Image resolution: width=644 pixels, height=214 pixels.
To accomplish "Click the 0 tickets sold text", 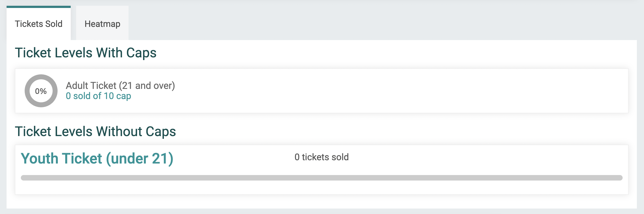I will (x=321, y=157).
